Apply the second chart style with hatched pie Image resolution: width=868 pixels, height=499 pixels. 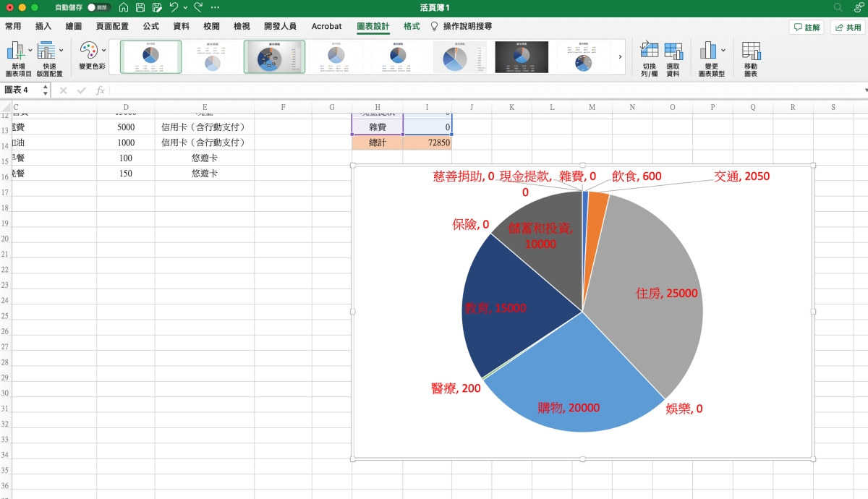[213, 56]
